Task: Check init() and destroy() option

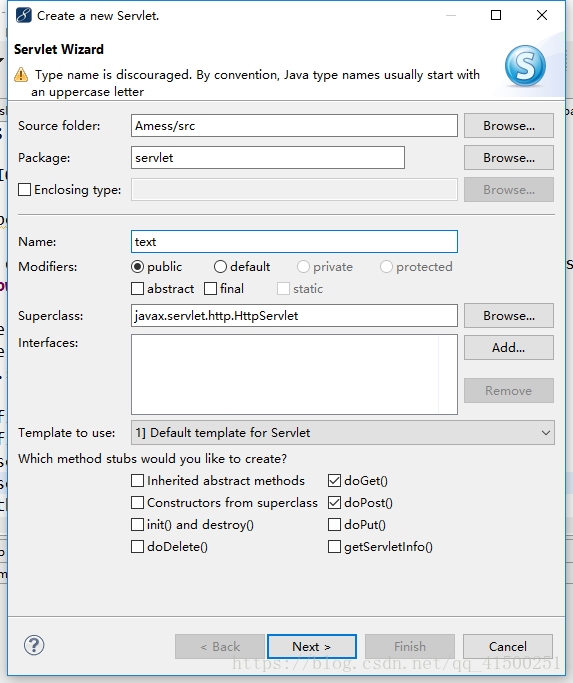Action: tap(137, 524)
